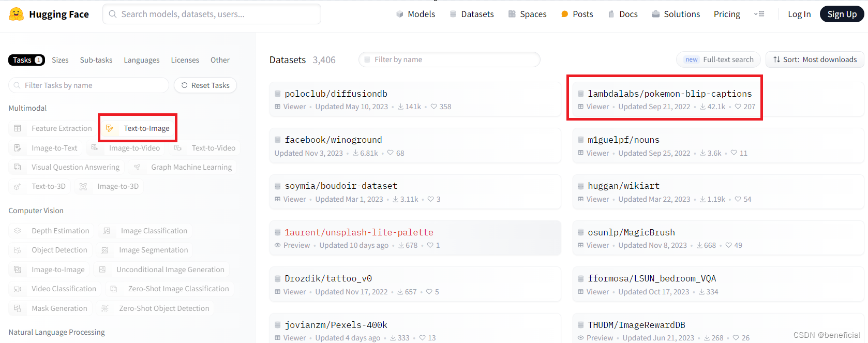Toggle the Text-to-Video task filter

coord(205,148)
